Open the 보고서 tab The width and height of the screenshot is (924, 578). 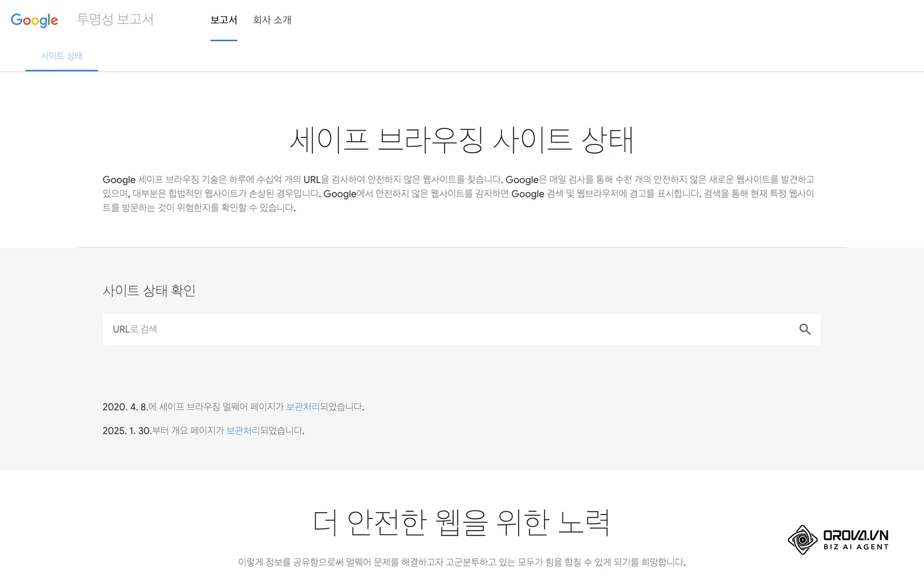point(223,20)
